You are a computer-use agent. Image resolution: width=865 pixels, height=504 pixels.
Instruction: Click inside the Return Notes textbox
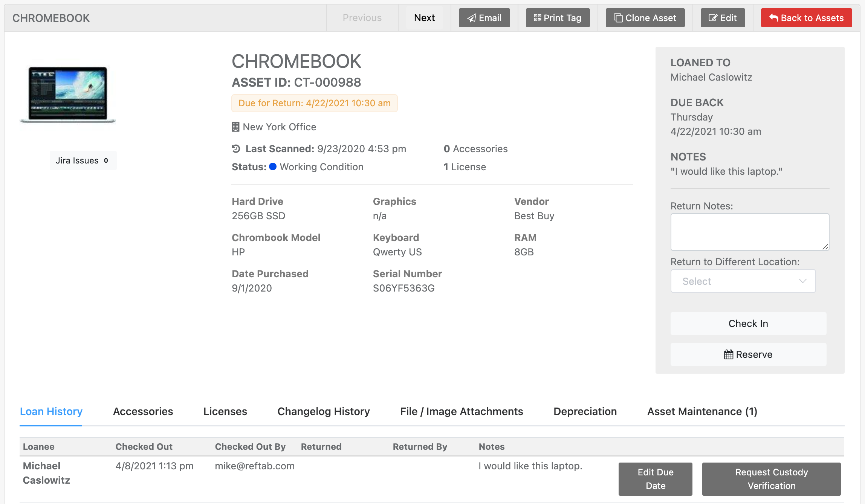pos(750,232)
